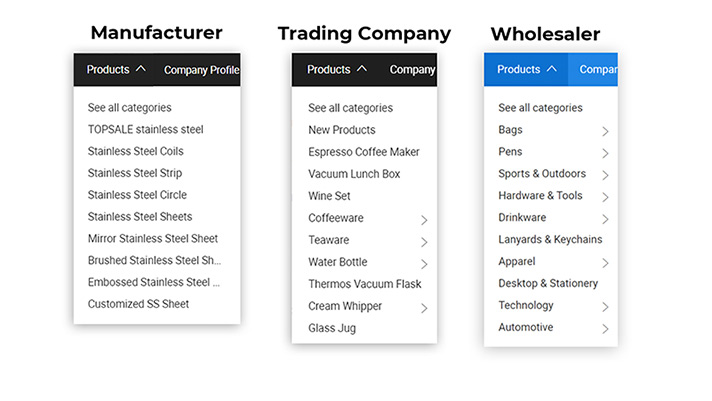Expand the Sports & Outdoors arrow
712x401 pixels.
point(605,175)
